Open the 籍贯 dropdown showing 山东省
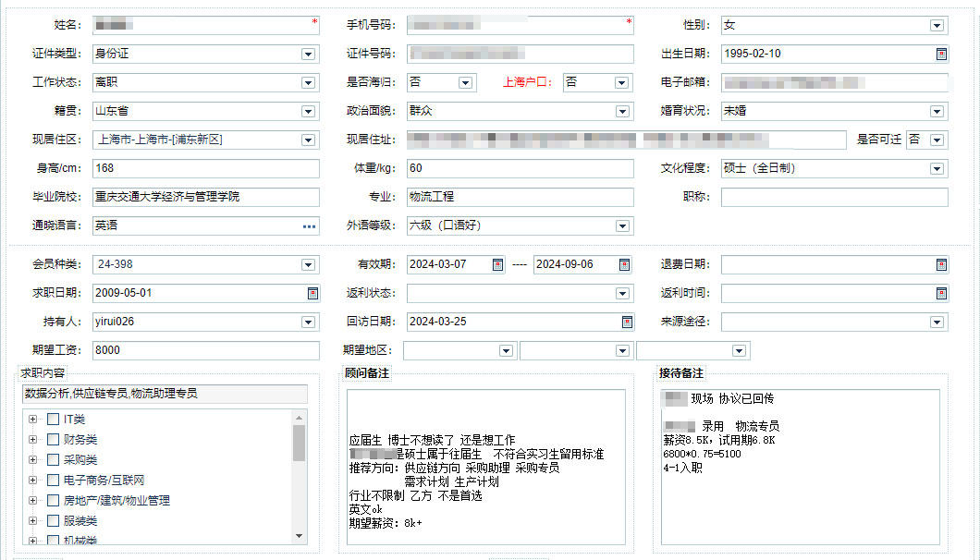The width and height of the screenshot is (980, 560). 308,112
